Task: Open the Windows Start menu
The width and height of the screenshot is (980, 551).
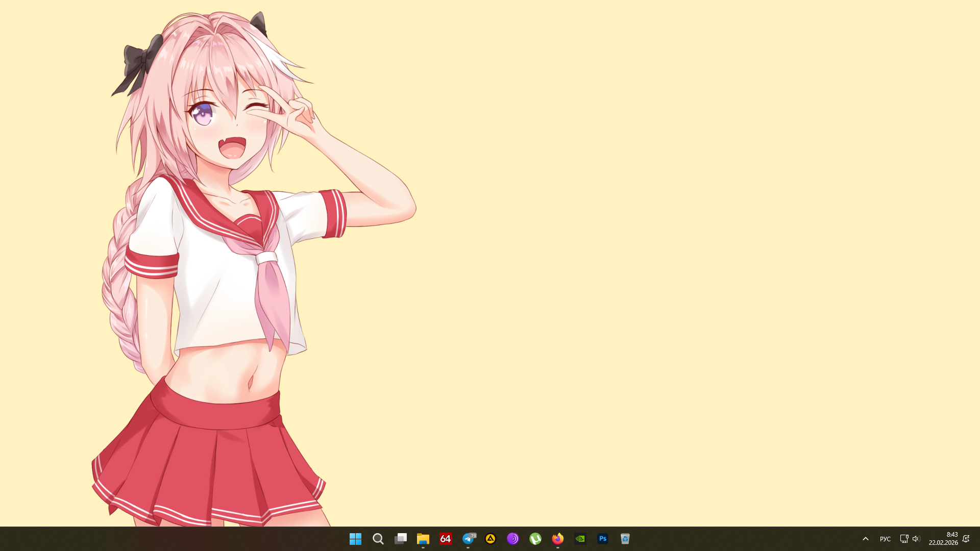Action: point(355,539)
